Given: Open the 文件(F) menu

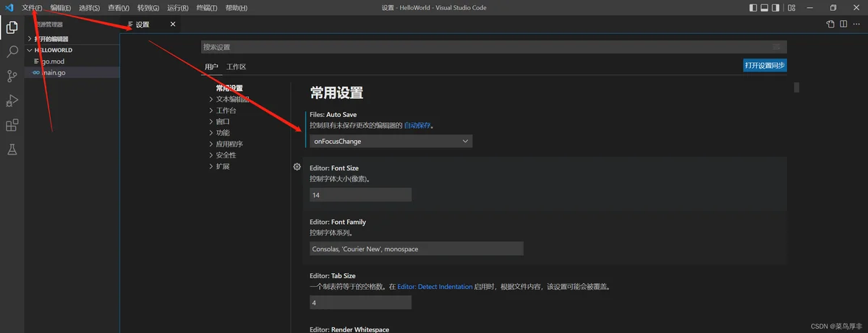Looking at the screenshot, I should [x=32, y=7].
